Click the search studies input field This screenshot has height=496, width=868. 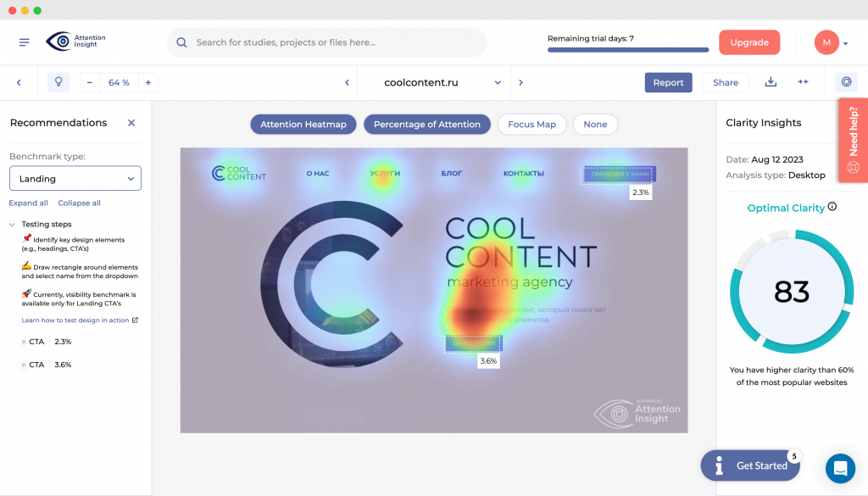click(x=326, y=42)
